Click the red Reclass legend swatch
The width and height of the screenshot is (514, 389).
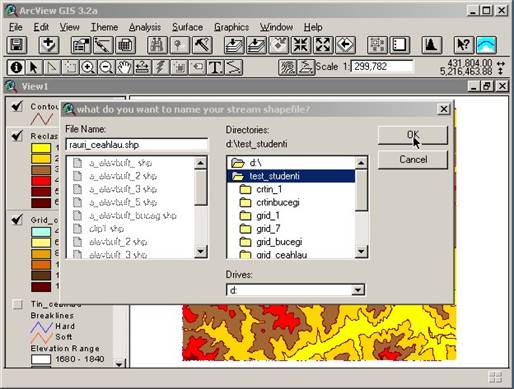[x=41, y=181]
